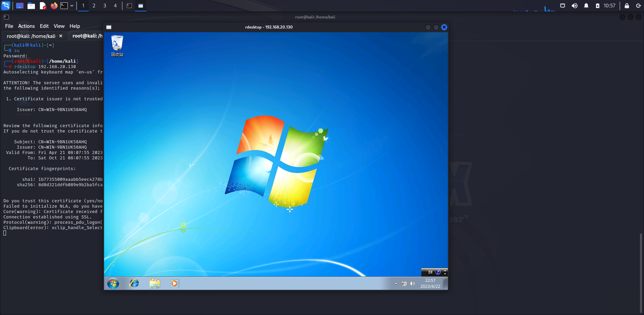The height and width of the screenshot is (315, 644).
Task: Click Kali volume speaker icon
Action: point(574,6)
